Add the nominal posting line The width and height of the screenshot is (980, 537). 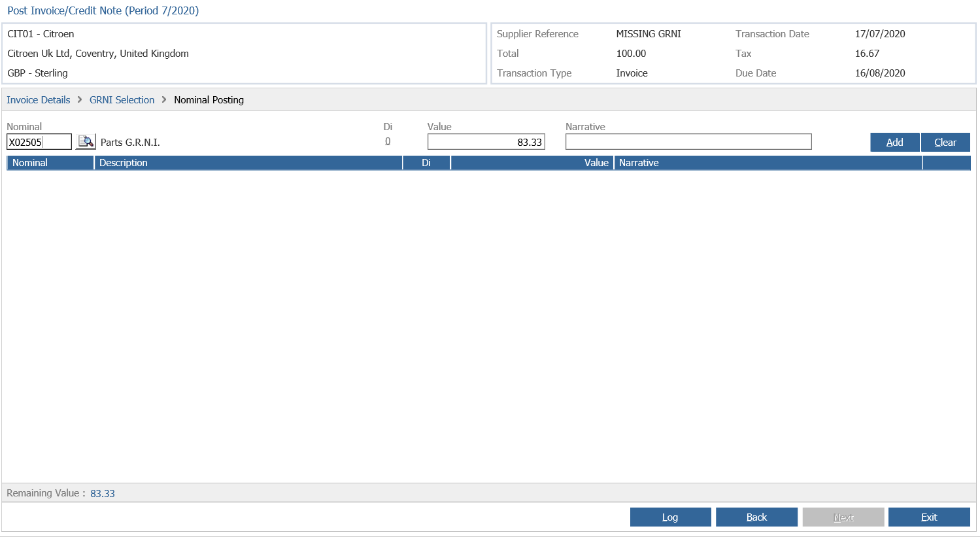[x=895, y=143]
